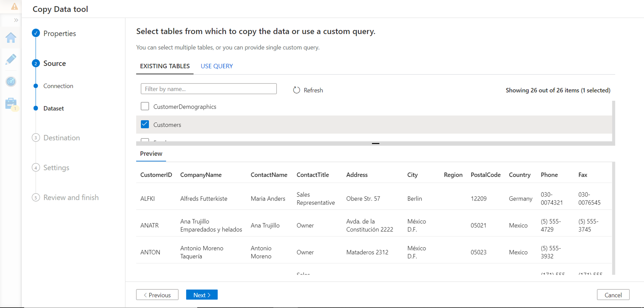644x308 pixels.
Task: Open the Monitor gauge icon
Action: 11,81
